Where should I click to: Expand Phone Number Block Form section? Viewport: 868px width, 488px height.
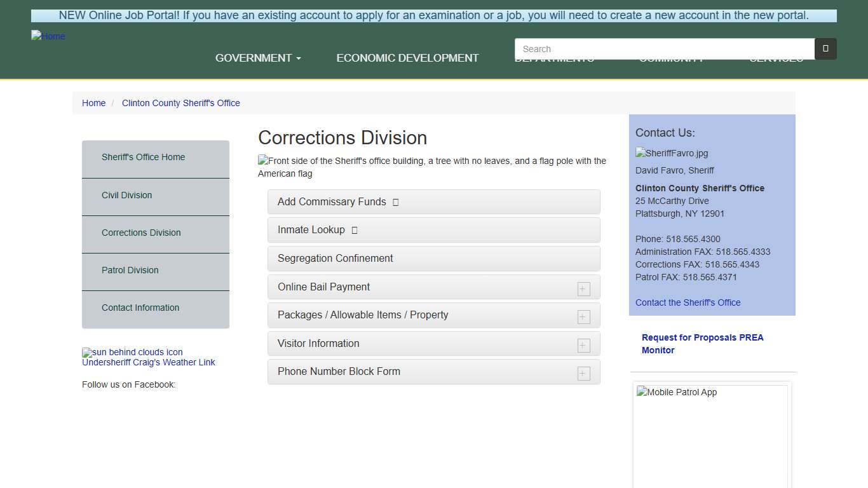coord(583,374)
